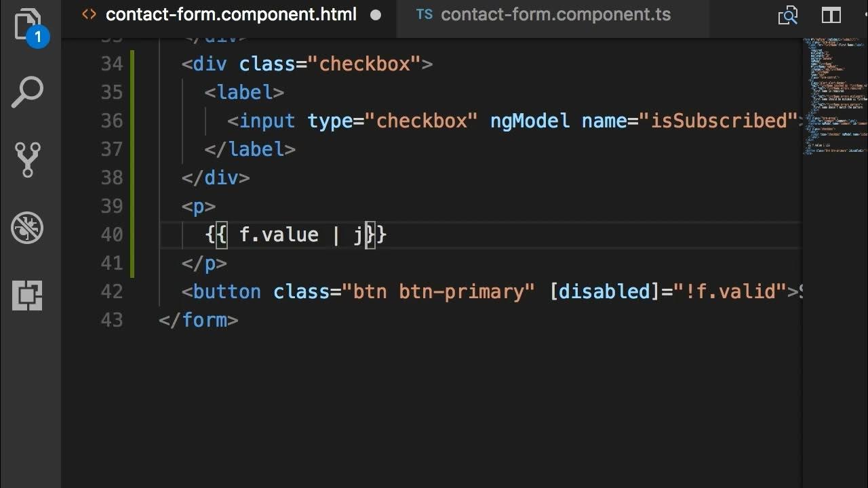
Task: Click the "isSubscribed" name attribute value
Action: pos(723,121)
